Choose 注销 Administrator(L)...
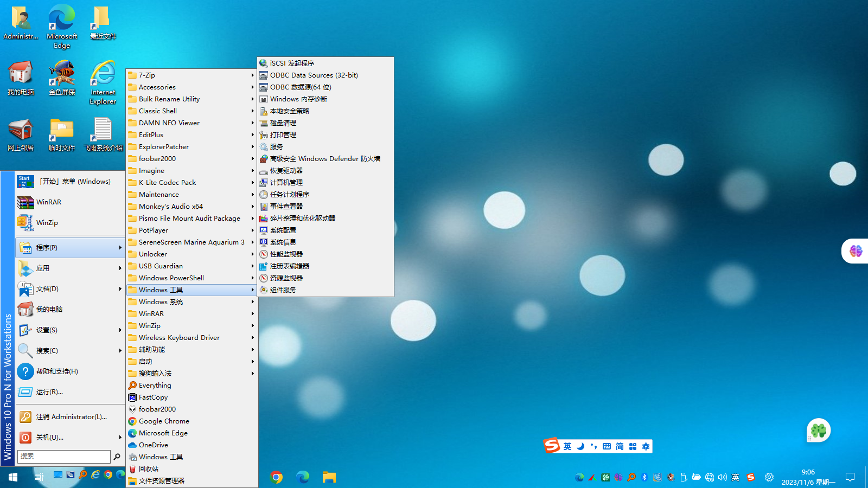 [x=71, y=417]
